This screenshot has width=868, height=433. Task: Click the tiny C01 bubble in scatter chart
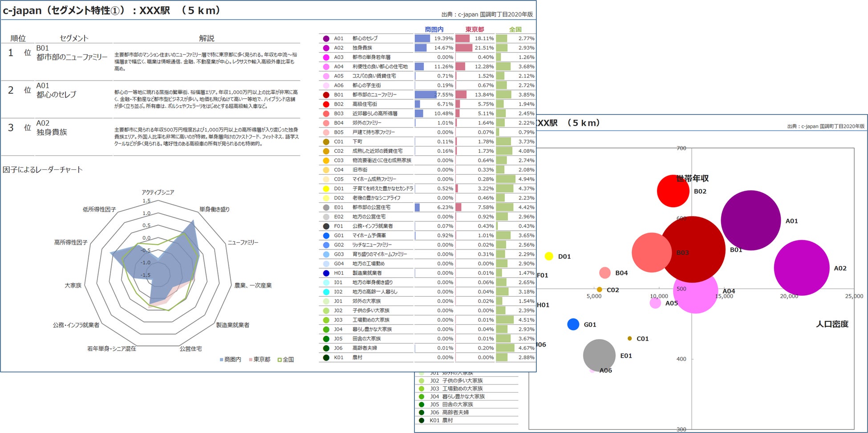[629, 339]
